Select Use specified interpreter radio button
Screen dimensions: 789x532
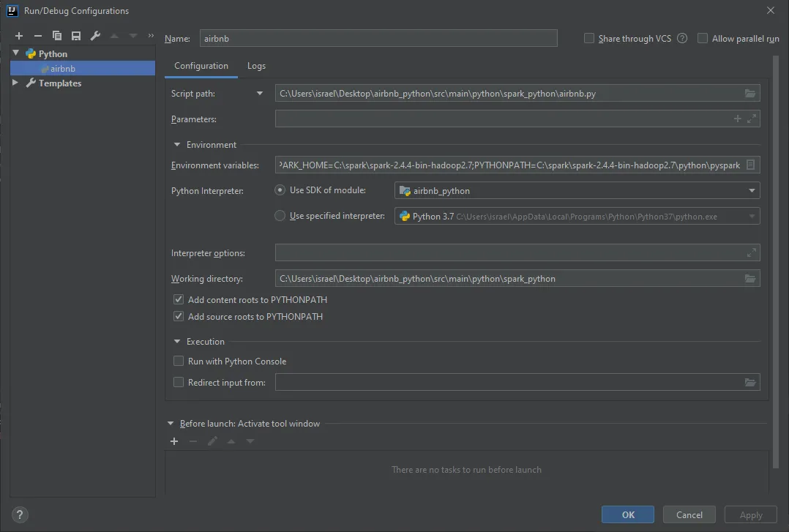(280, 216)
